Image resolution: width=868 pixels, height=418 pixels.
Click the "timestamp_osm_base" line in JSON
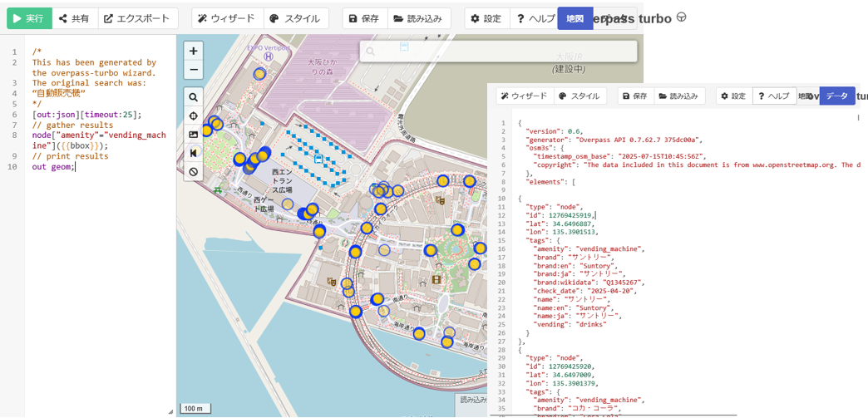(619, 157)
